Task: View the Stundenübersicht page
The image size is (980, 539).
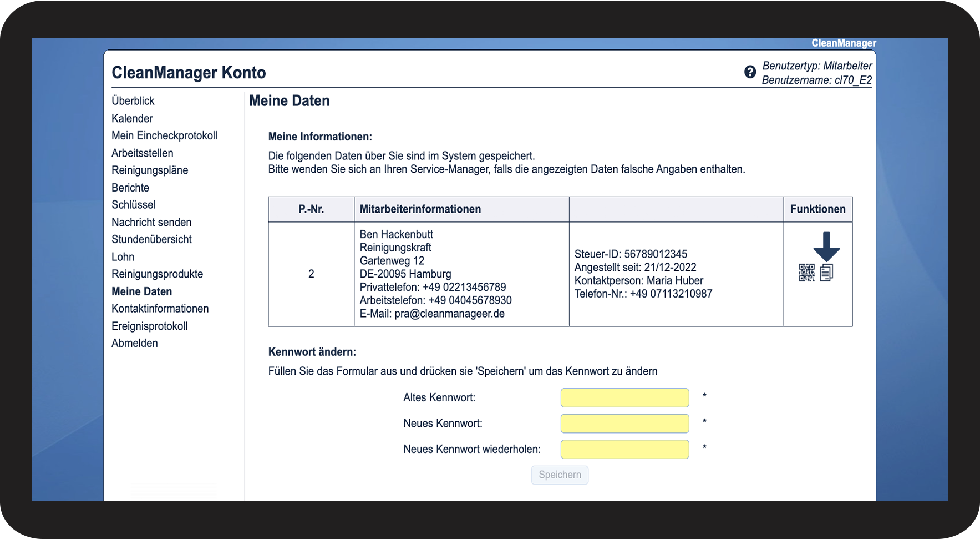Action: tap(151, 240)
